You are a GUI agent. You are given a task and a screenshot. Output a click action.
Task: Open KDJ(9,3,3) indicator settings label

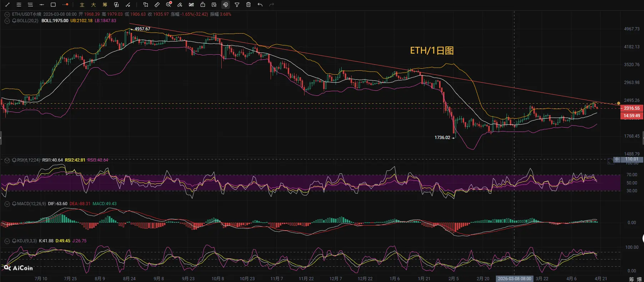(x=27, y=241)
